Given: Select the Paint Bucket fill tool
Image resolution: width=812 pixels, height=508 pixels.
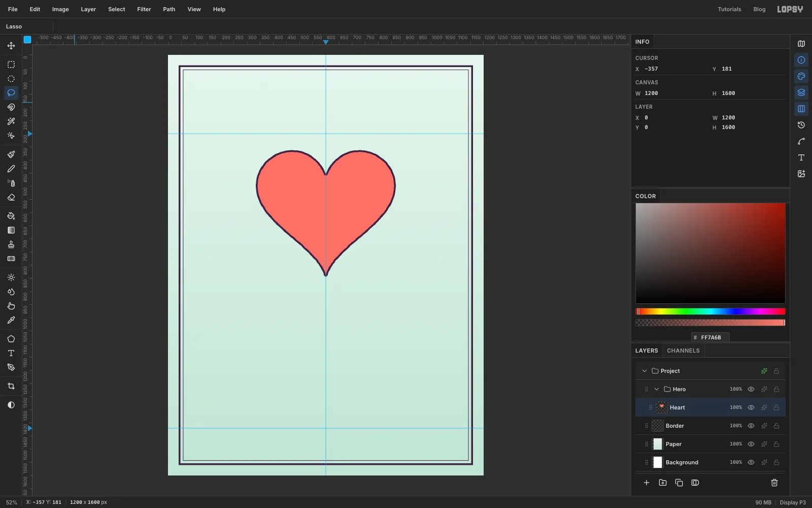Looking at the screenshot, I should coord(11,216).
